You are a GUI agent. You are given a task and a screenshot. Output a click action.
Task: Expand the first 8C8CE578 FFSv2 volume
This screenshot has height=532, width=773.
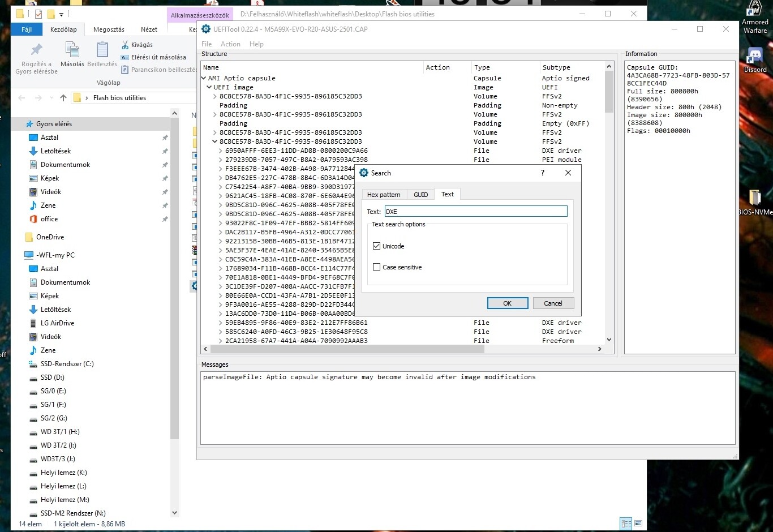click(215, 96)
